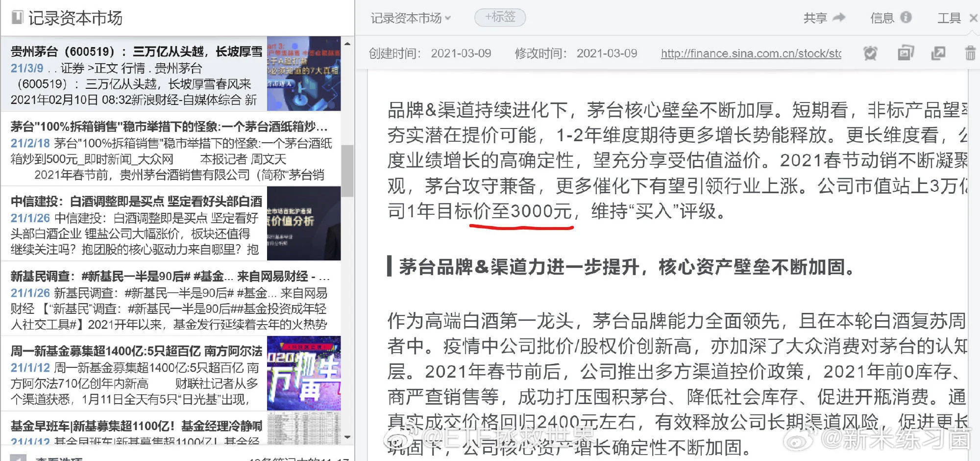Click the share arrow icon next to 共享
This screenshot has width=980, height=461.
(x=839, y=18)
